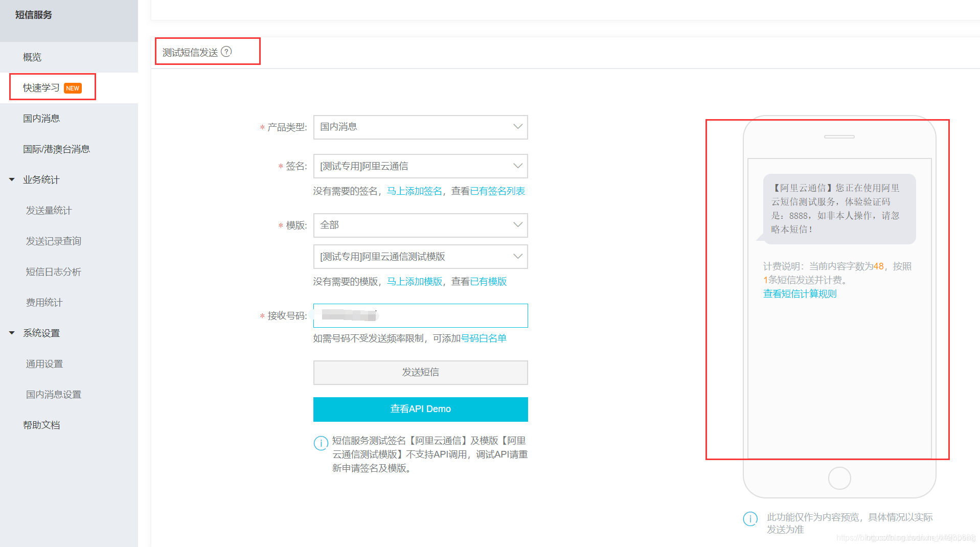Image resolution: width=980 pixels, height=547 pixels.
Task: Open the 已有模版 link
Action: (x=488, y=282)
